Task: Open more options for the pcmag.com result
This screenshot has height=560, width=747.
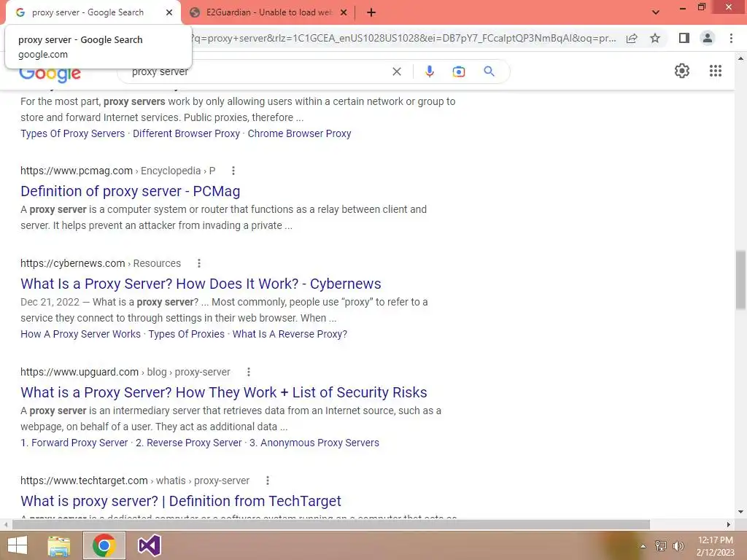Action: point(233,171)
